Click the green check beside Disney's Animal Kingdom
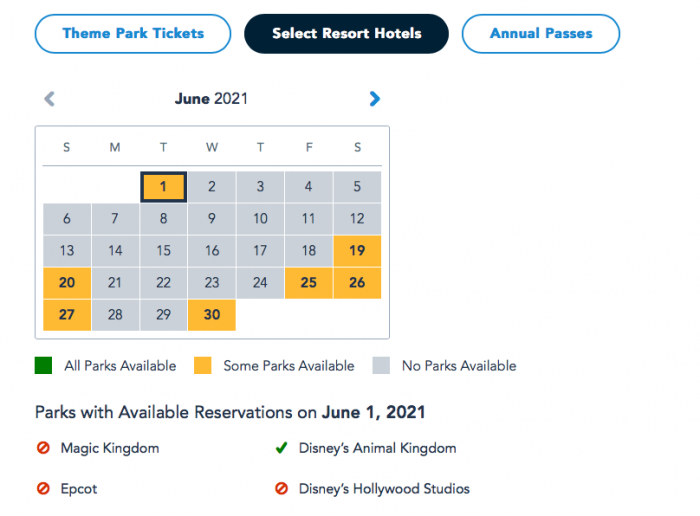 pos(282,448)
